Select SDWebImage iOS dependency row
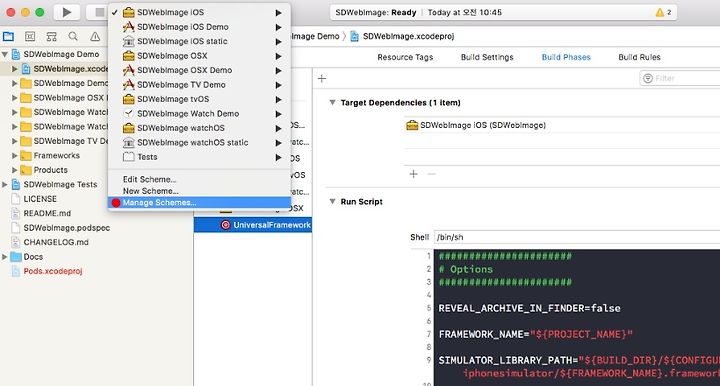 562,125
